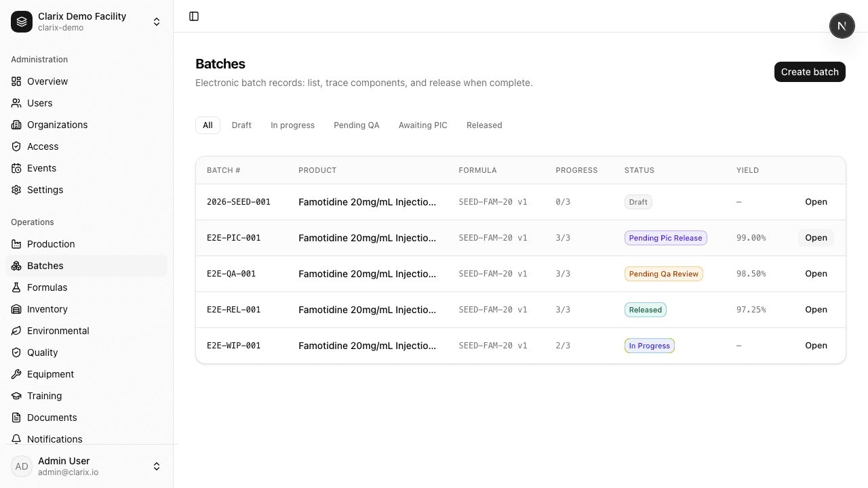This screenshot has height=488, width=868.
Task: Click the Released status badge
Action: click(x=645, y=310)
